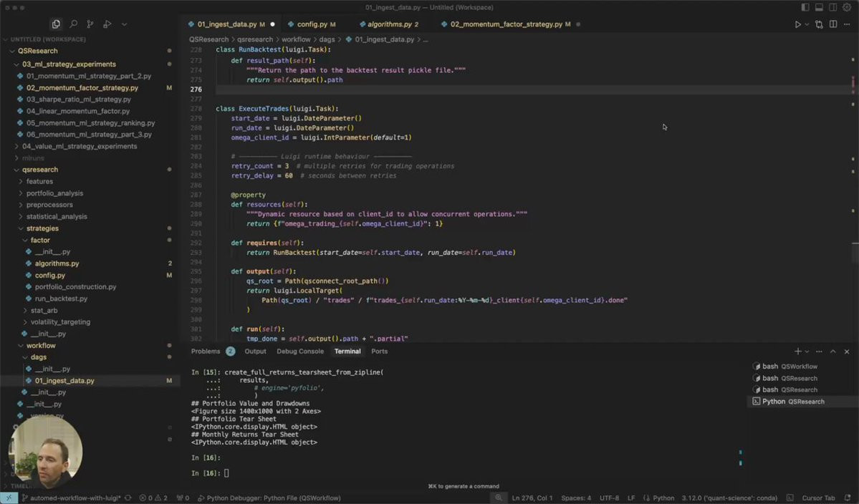This screenshot has height=504, width=859.
Task: Click the split editor icon
Action: pyautogui.click(x=833, y=24)
